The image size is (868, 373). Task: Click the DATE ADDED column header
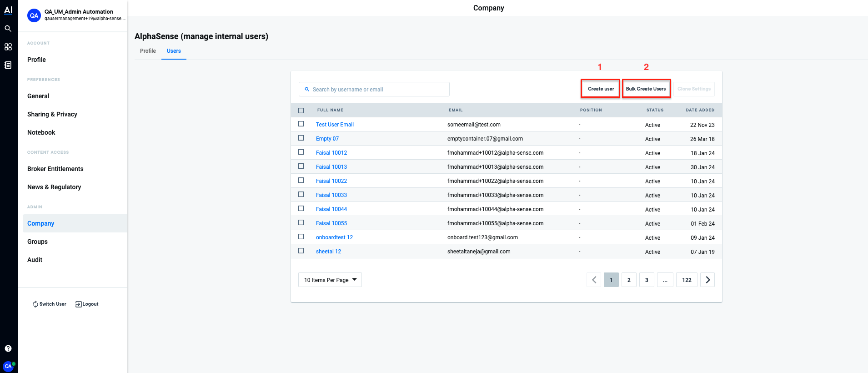click(x=700, y=110)
